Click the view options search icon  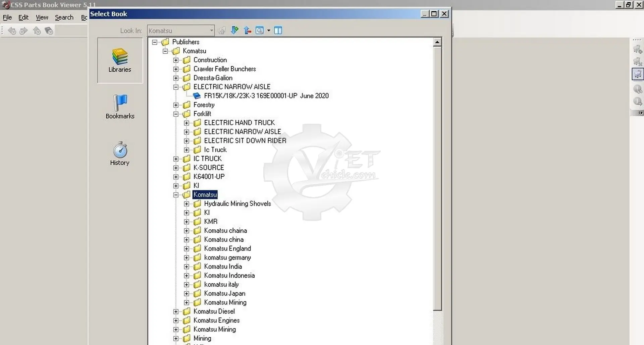pyautogui.click(x=260, y=31)
